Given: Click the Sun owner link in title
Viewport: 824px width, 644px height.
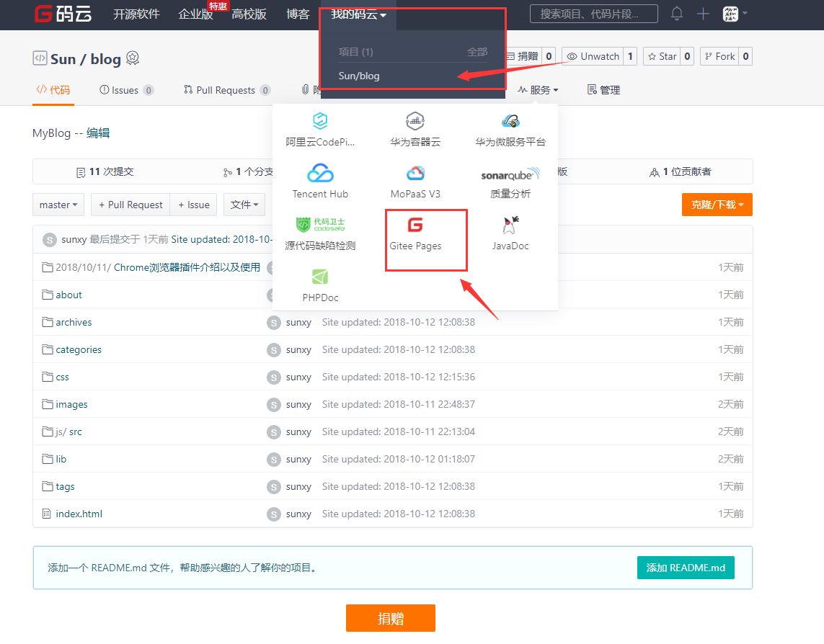Looking at the screenshot, I should point(63,59).
